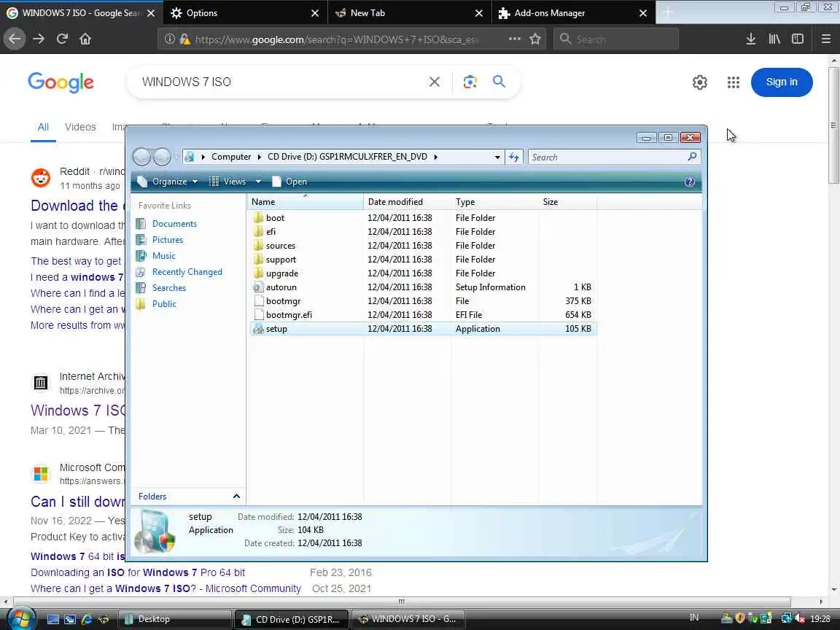Switch to the New Tab tab
Screen dimensions: 840x630
point(409,13)
